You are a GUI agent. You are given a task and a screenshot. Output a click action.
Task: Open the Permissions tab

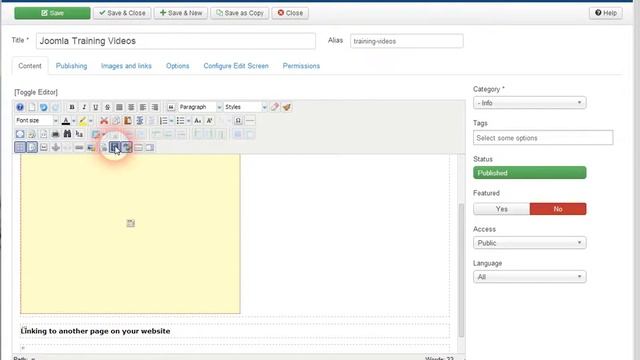coord(301,66)
